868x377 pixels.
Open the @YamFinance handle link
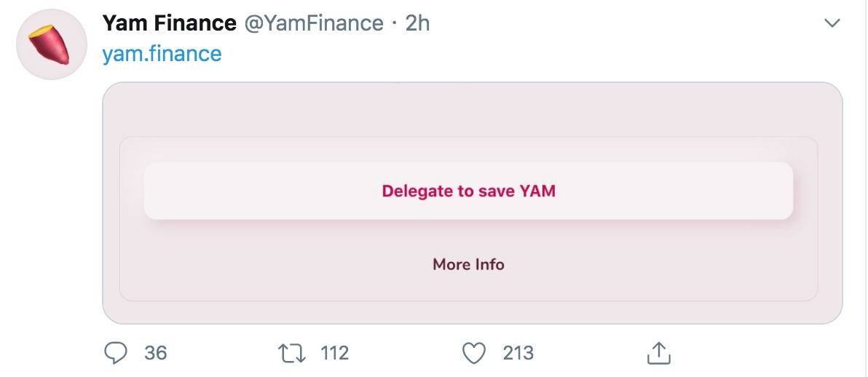(x=313, y=23)
